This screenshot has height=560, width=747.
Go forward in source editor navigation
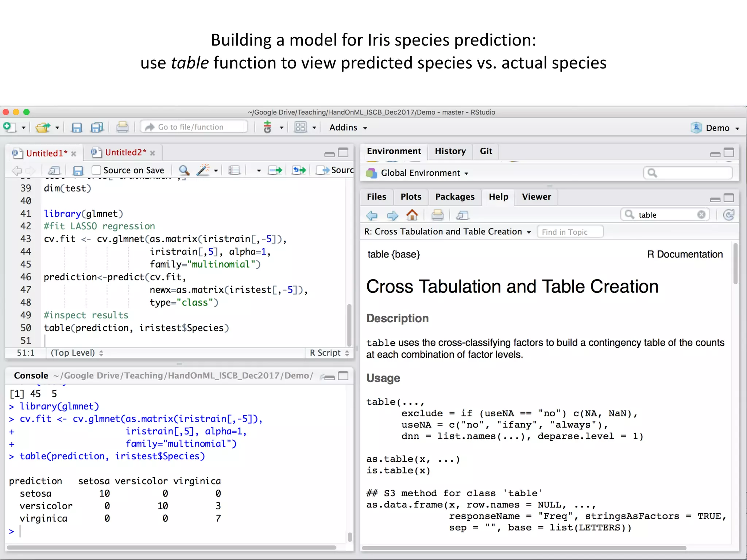coord(31,170)
